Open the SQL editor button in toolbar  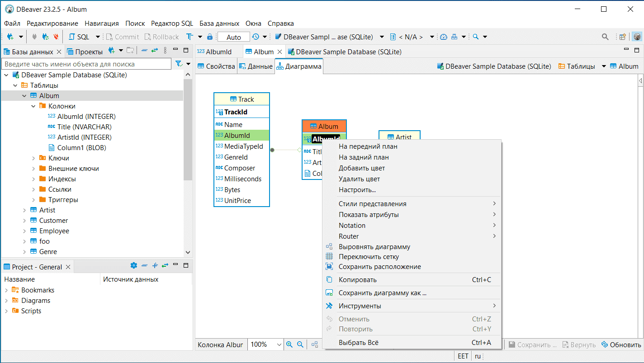click(79, 37)
